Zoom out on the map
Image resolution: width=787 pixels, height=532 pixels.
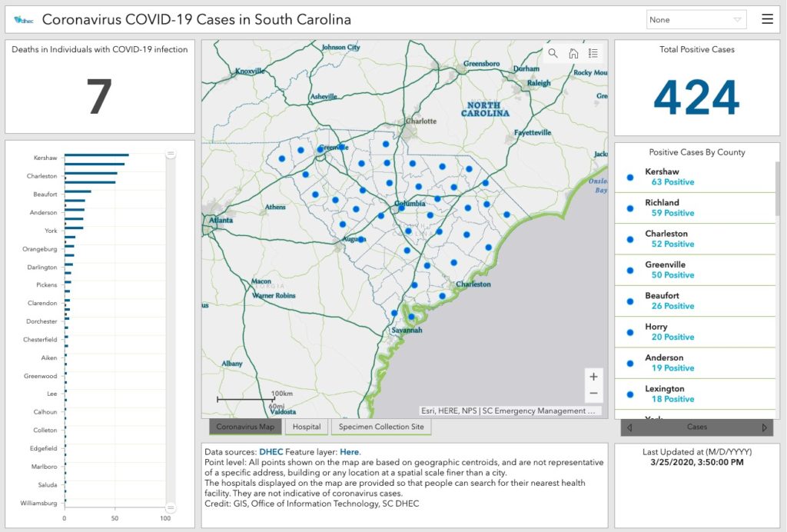pyautogui.click(x=593, y=394)
